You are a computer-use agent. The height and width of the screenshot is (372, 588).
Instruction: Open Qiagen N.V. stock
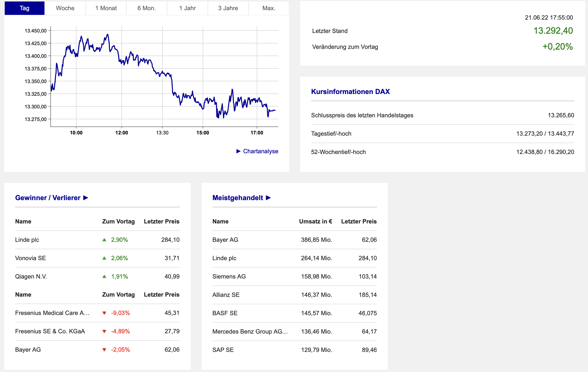(31, 277)
